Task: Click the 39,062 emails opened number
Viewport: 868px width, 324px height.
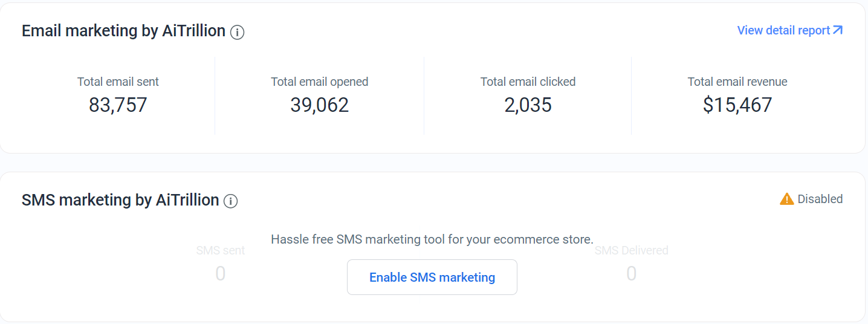Action: click(319, 105)
